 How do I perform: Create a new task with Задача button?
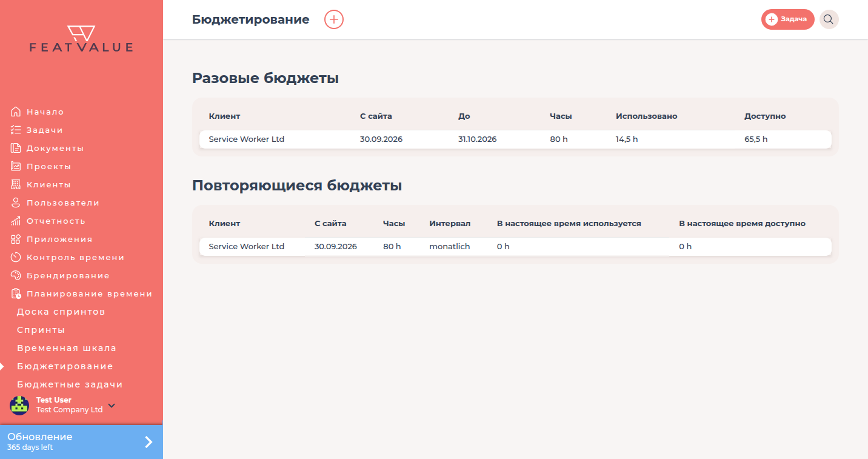tap(787, 19)
